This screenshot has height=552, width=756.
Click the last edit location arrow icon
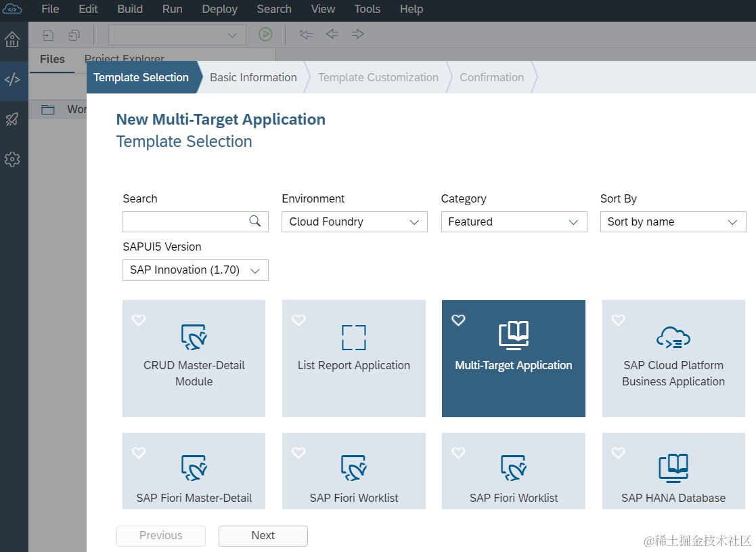tap(306, 35)
